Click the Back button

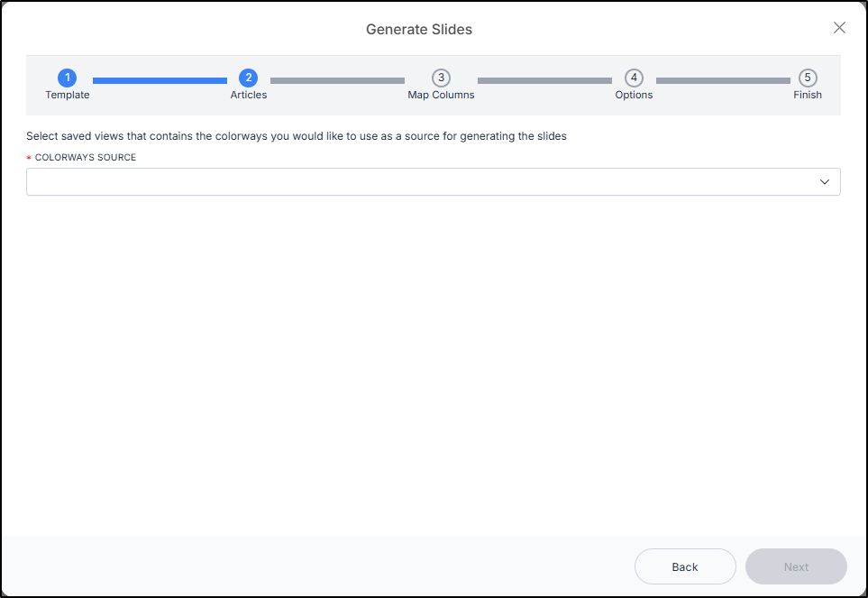coord(685,566)
